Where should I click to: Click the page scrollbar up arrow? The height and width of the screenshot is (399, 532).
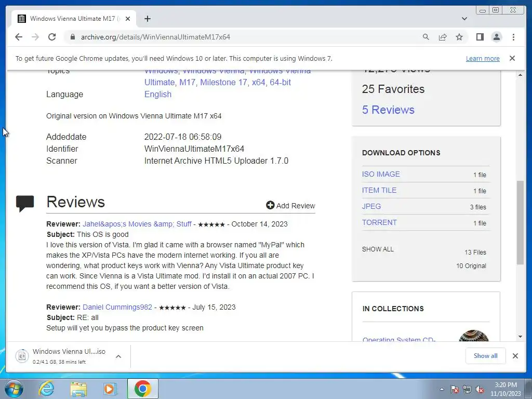coord(520,75)
